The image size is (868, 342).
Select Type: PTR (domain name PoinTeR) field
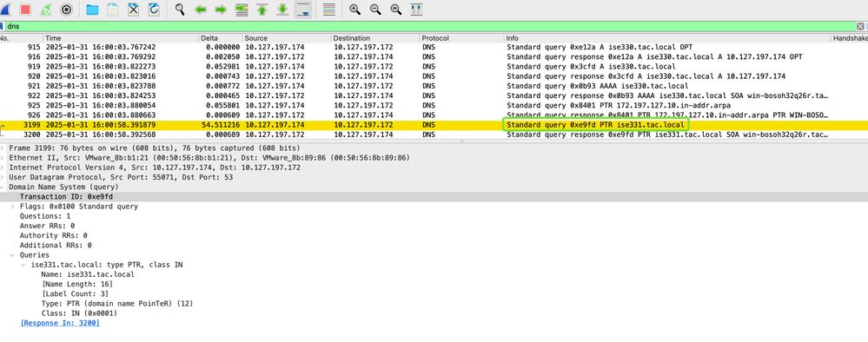pos(117,304)
